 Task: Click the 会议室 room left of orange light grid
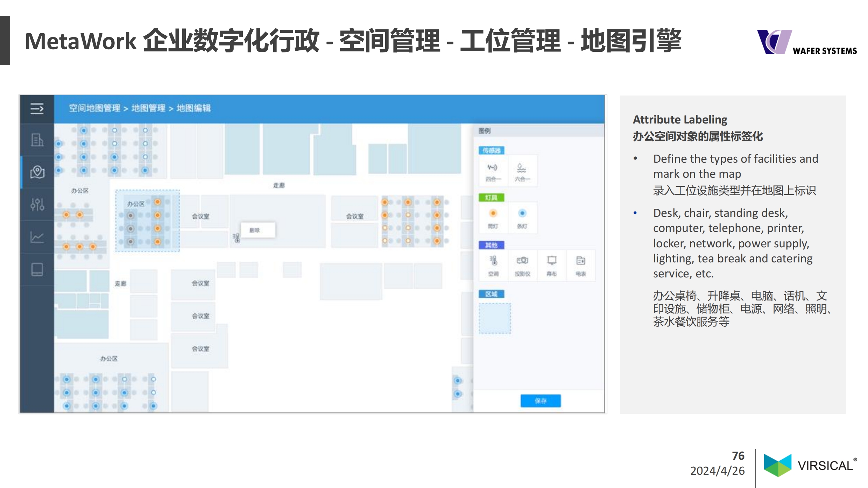[x=355, y=217]
